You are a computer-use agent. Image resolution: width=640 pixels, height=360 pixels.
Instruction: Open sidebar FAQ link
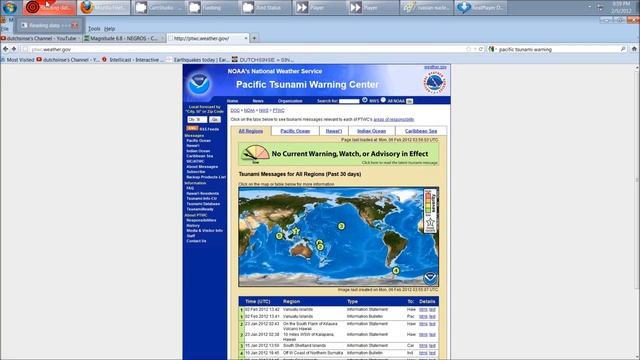tap(190, 188)
